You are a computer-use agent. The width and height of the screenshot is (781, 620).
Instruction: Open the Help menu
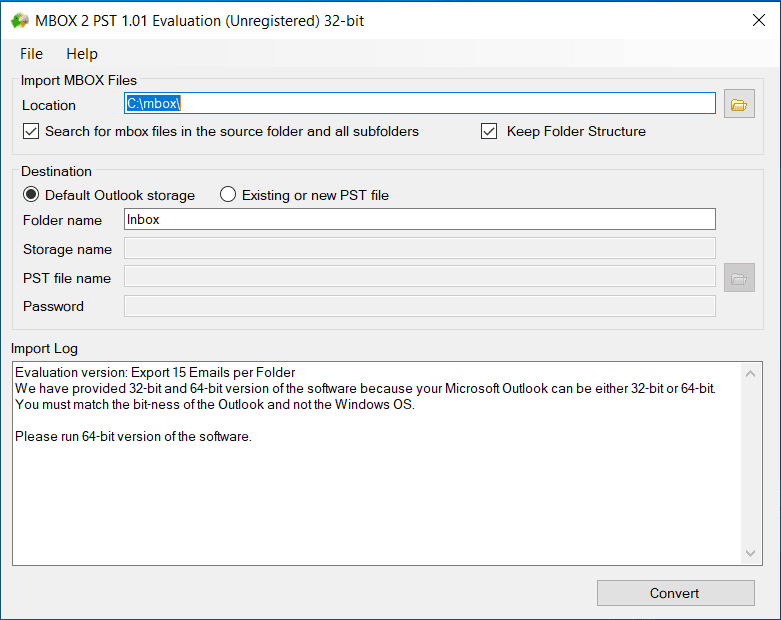82,54
